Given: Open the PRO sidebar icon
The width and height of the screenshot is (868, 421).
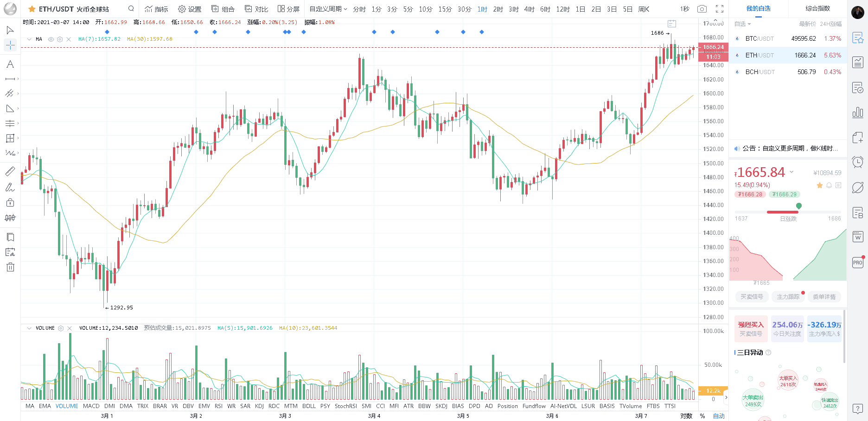Looking at the screenshot, I should [x=858, y=262].
